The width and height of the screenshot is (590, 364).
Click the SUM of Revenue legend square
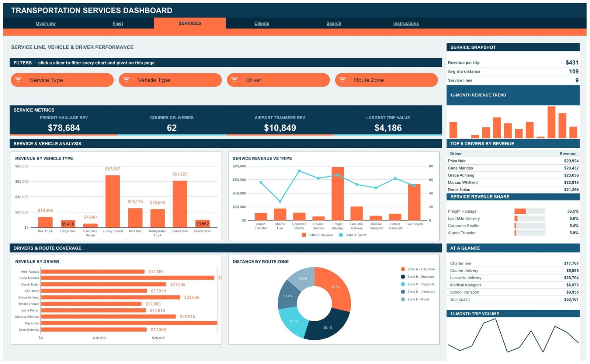coord(304,235)
